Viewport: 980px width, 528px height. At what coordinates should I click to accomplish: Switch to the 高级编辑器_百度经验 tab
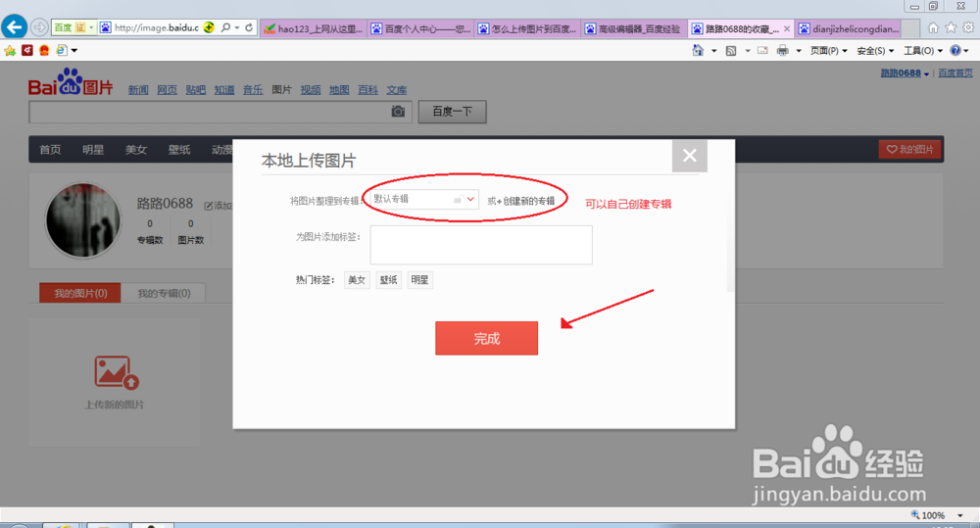point(634,28)
